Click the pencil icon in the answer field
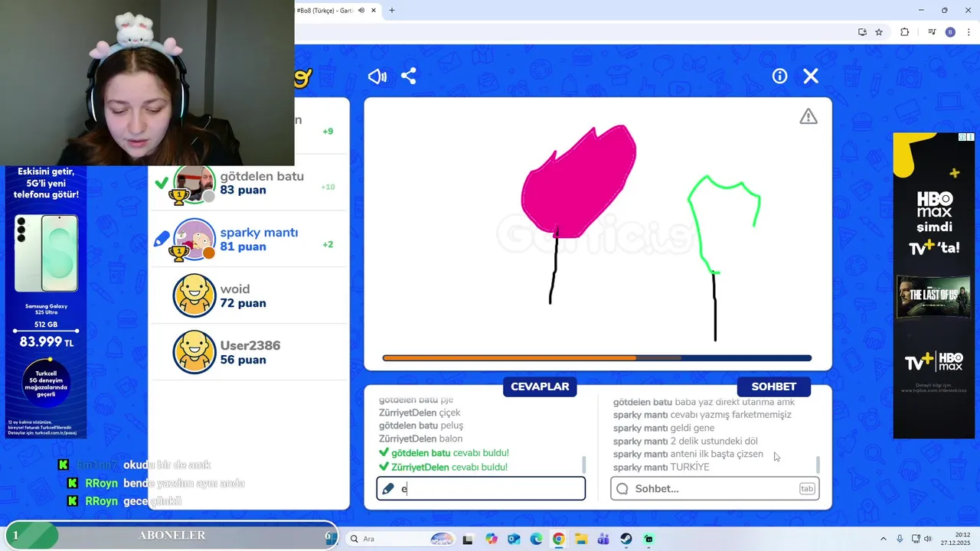Screen dimensions: 980x551 tap(388, 489)
